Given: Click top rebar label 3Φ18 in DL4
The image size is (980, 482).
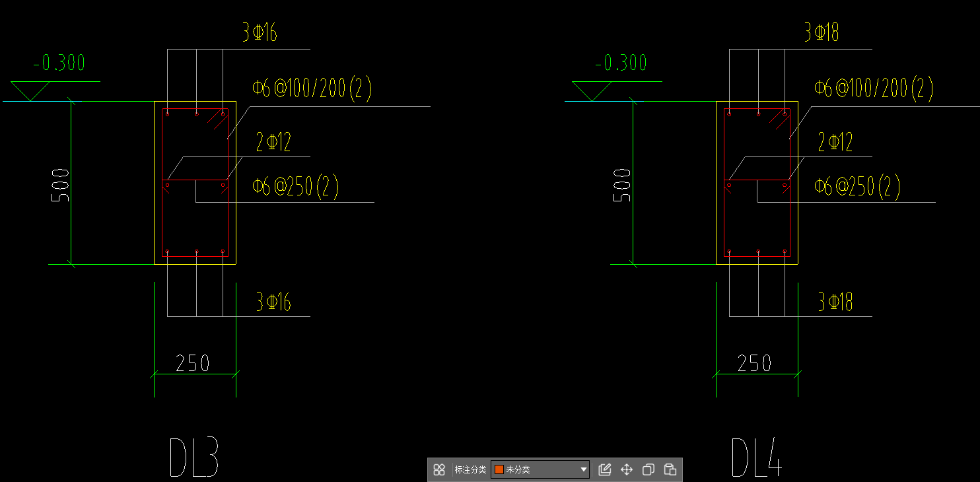Looking at the screenshot, I should (x=822, y=32).
